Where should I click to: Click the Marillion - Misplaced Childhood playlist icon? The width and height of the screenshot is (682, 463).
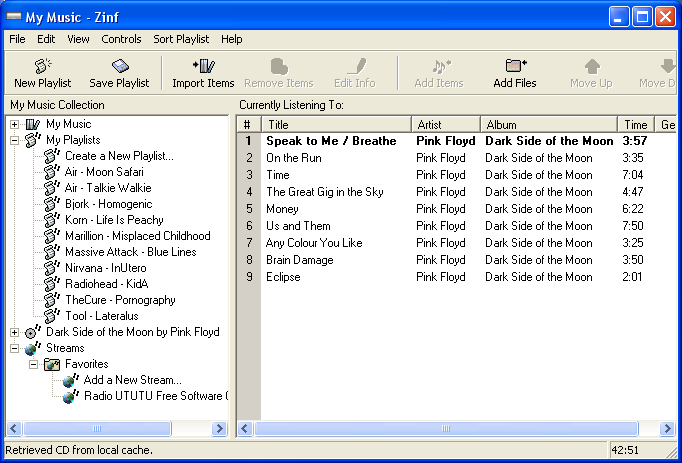coord(52,236)
